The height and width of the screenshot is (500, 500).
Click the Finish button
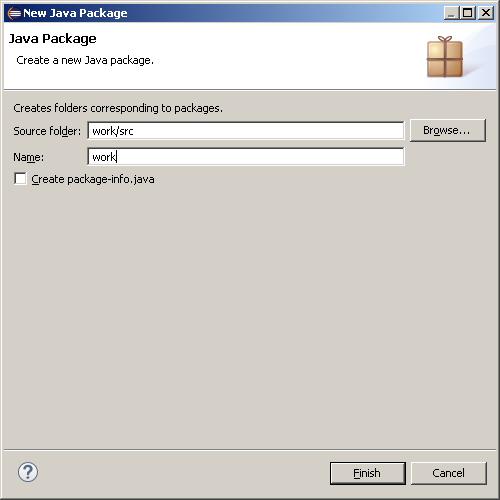tap(368, 473)
